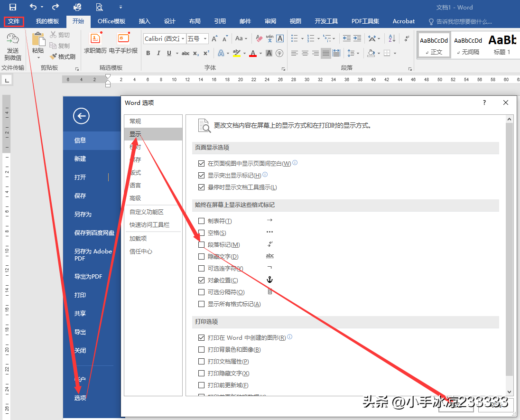Apply strikethrough formatting
The width and height of the screenshot is (520, 420).
186,53
